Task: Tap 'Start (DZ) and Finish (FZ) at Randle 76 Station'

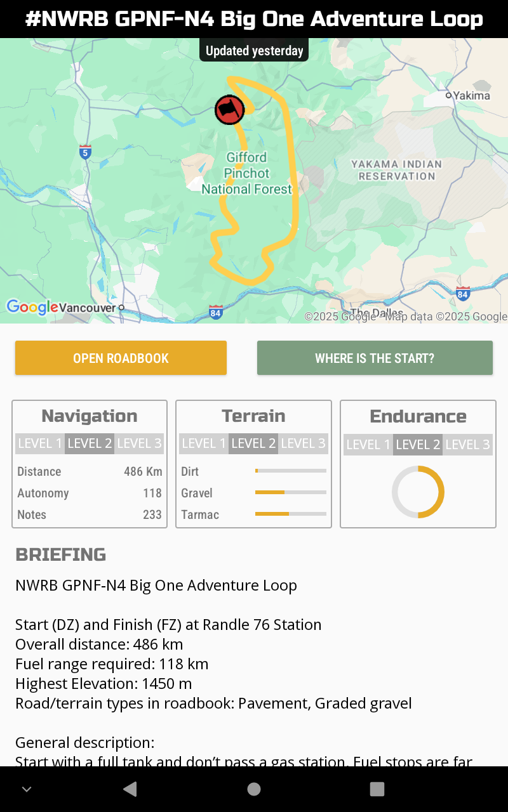Action: tap(168, 625)
